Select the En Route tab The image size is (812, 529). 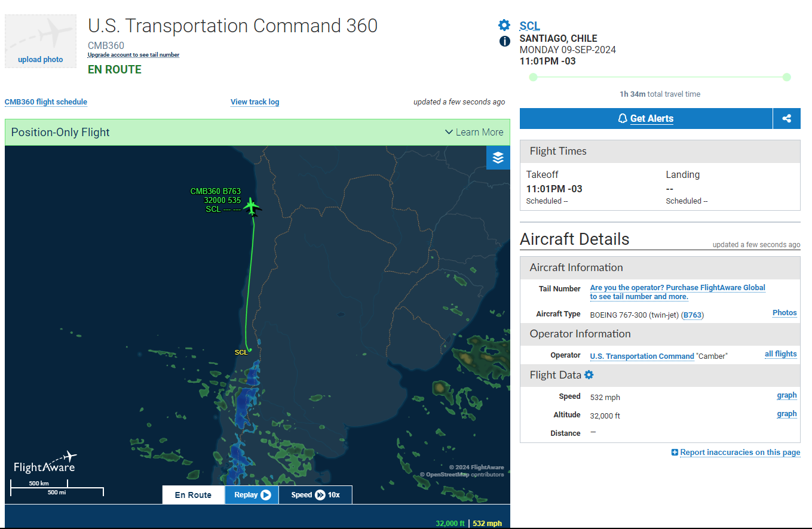[x=193, y=495]
